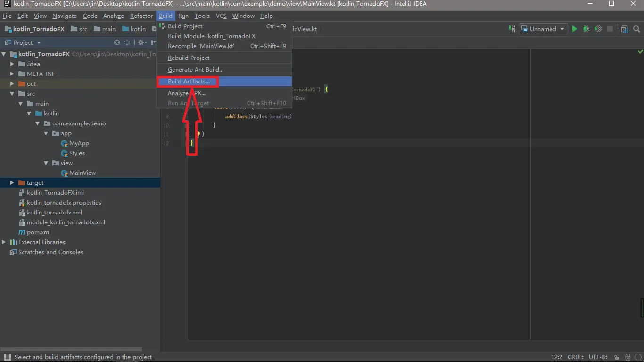The height and width of the screenshot is (362, 644).
Task: Expand the META-INF folder
Action: coord(12,74)
